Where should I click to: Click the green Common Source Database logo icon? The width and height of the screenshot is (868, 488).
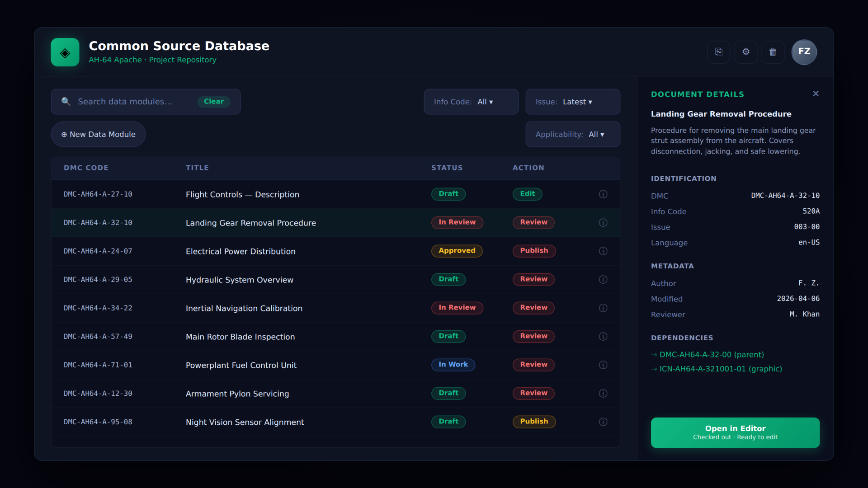[65, 52]
